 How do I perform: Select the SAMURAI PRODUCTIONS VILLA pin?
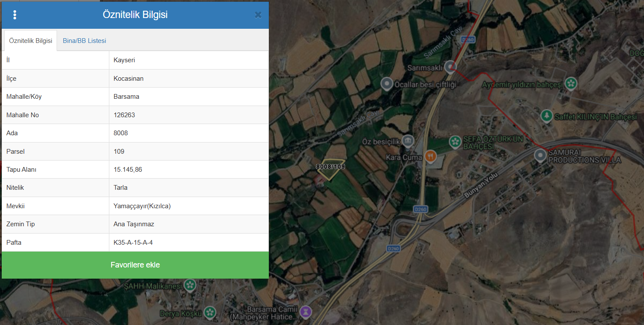540,155
